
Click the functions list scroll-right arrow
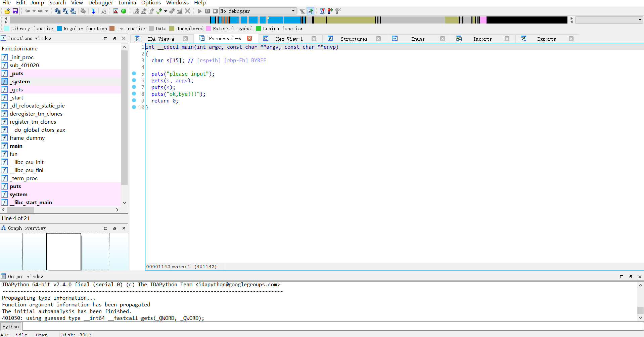tap(117, 210)
